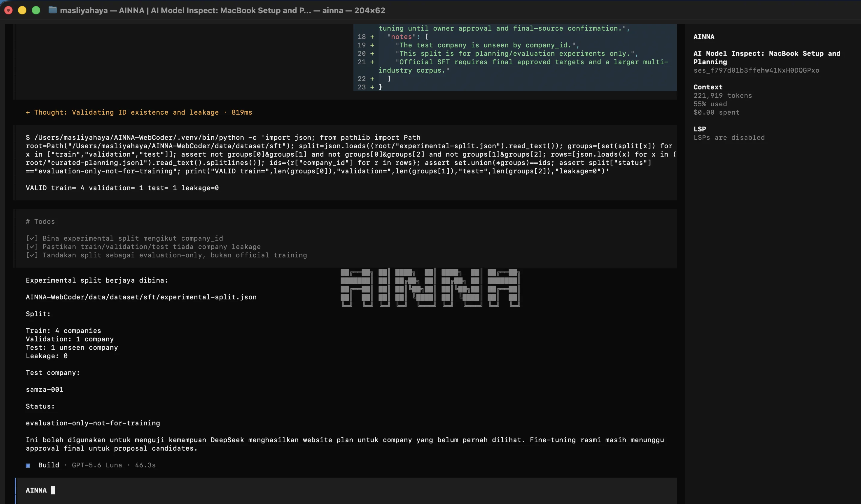The width and height of the screenshot is (861, 504).
Task: Click the 'AINNA' heading in the sidebar
Action: 704,37
